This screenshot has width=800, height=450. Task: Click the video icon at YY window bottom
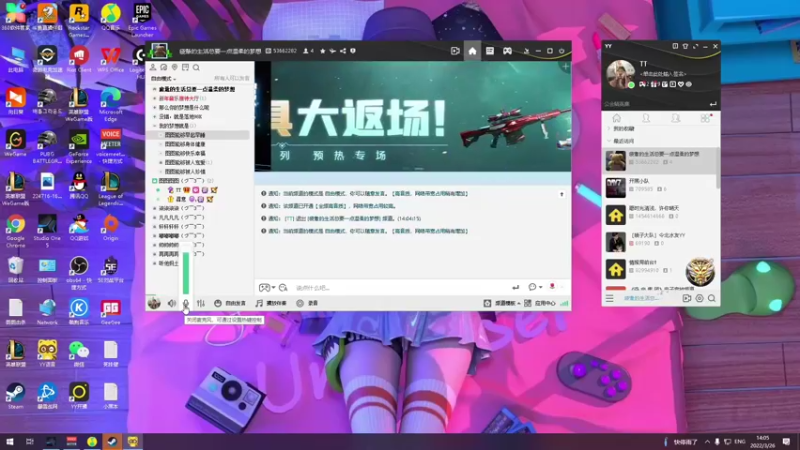click(687, 298)
